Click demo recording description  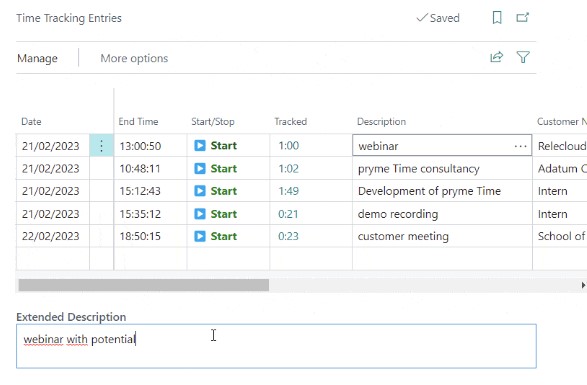click(x=398, y=214)
